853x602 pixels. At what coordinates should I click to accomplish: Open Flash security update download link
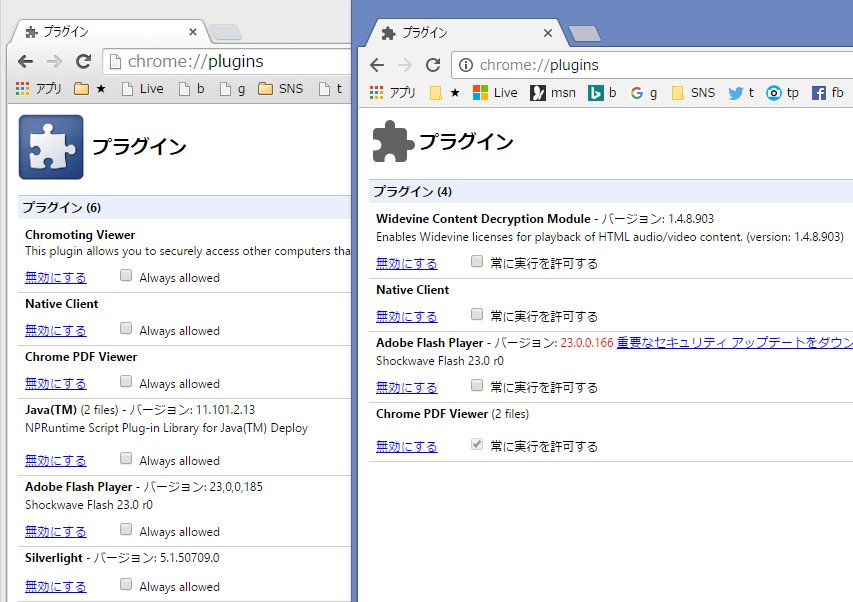pyautogui.click(x=734, y=343)
